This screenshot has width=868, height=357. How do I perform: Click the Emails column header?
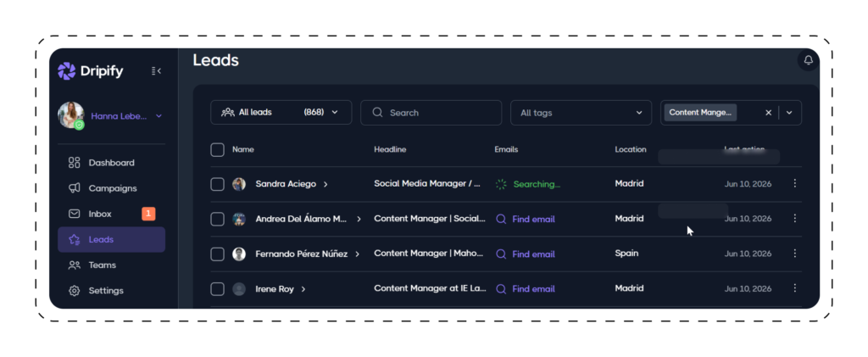coord(506,149)
